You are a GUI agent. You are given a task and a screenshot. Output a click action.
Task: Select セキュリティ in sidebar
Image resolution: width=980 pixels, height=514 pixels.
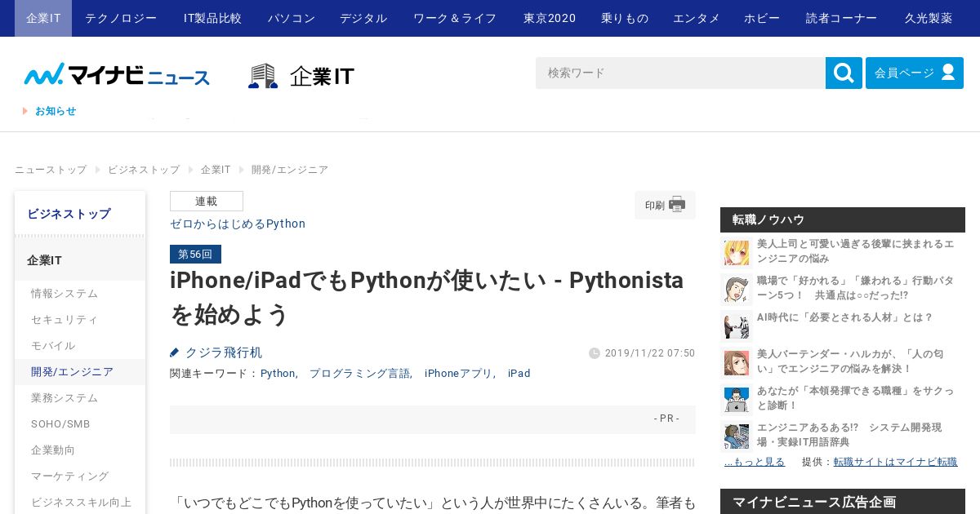(80, 320)
